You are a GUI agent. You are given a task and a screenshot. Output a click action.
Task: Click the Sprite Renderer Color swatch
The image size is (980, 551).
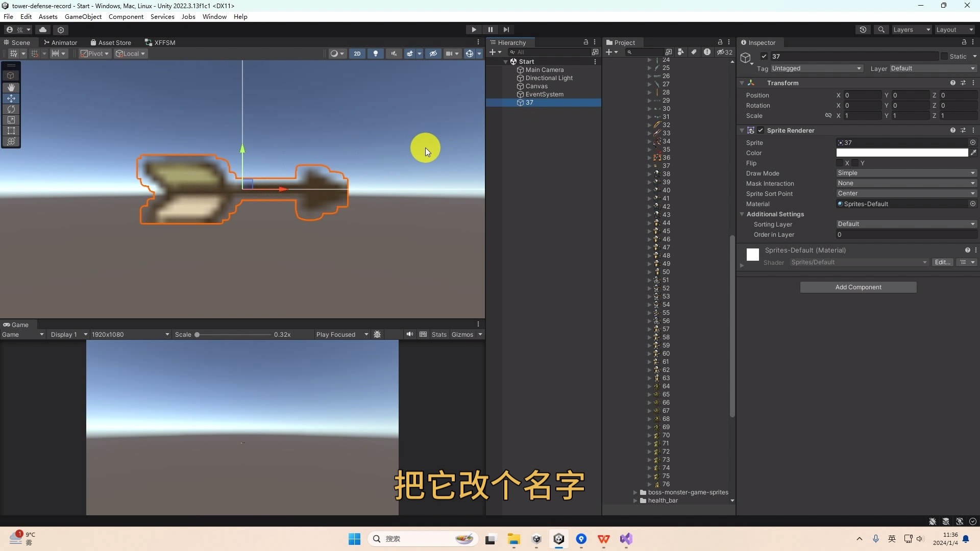click(902, 153)
